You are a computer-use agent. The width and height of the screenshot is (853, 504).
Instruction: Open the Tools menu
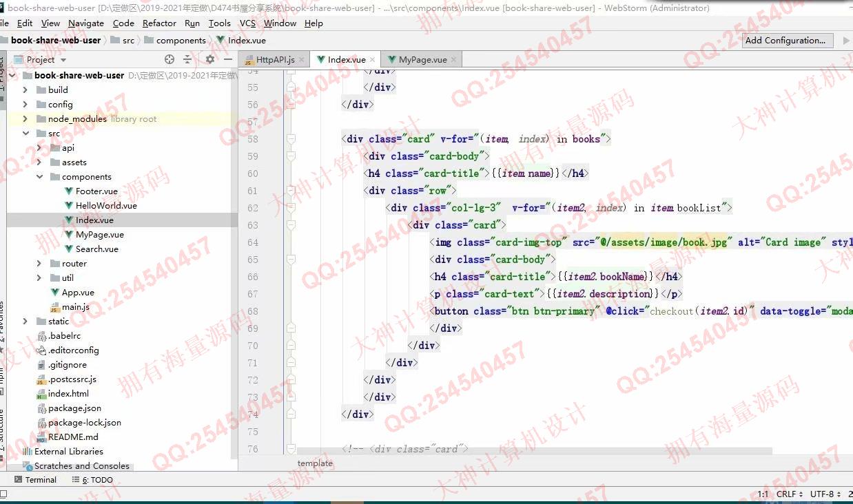220,23
